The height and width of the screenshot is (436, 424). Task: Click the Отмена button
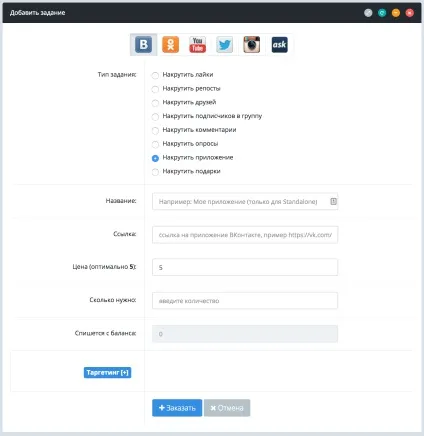pos(227,408)
